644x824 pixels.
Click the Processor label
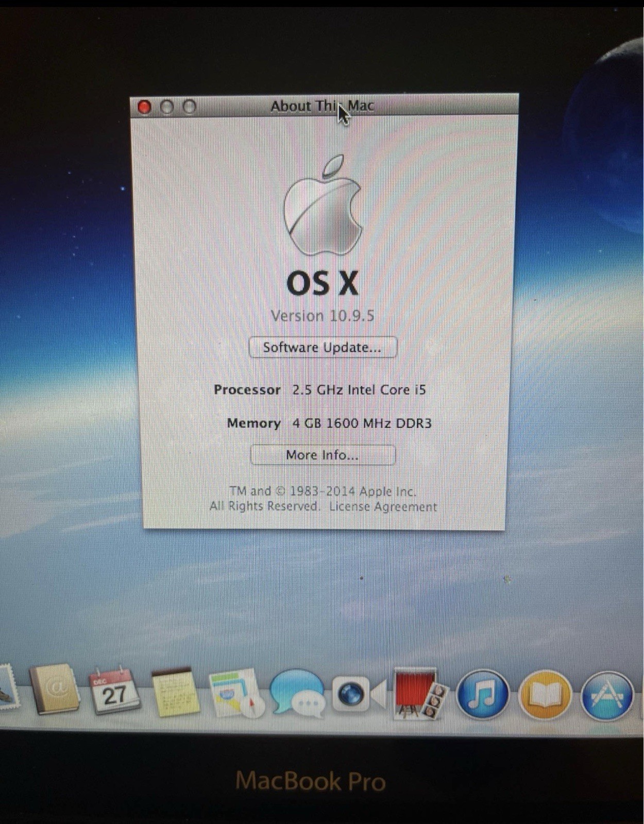(247, 390)
